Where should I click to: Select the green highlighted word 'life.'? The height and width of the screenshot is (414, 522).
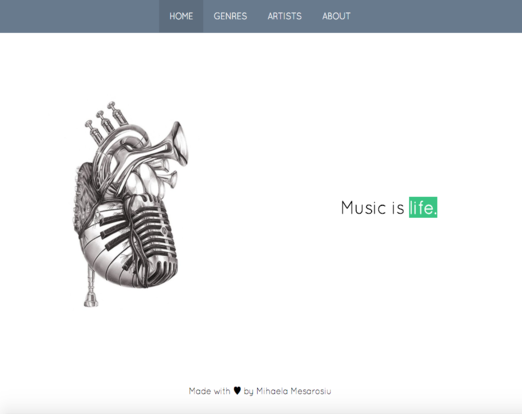click(423, 207)
